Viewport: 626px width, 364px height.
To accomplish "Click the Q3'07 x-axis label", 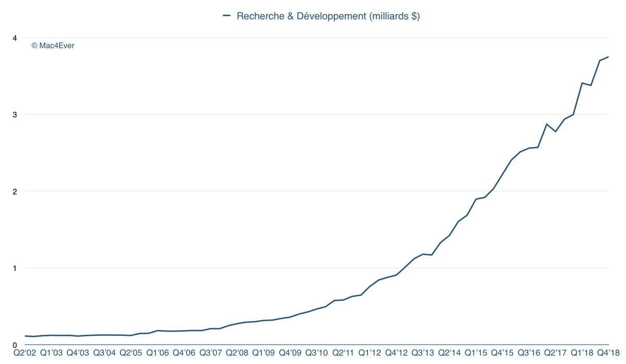I will [x=211, y=353].
